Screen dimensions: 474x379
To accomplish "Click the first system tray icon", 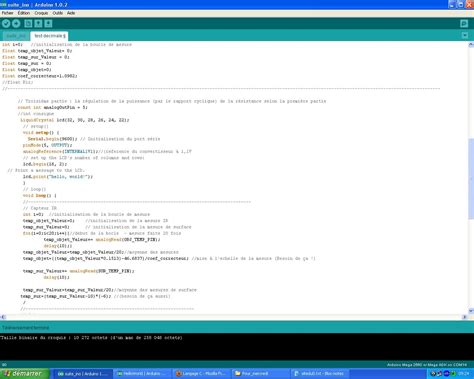I will [x=433, y=374].
